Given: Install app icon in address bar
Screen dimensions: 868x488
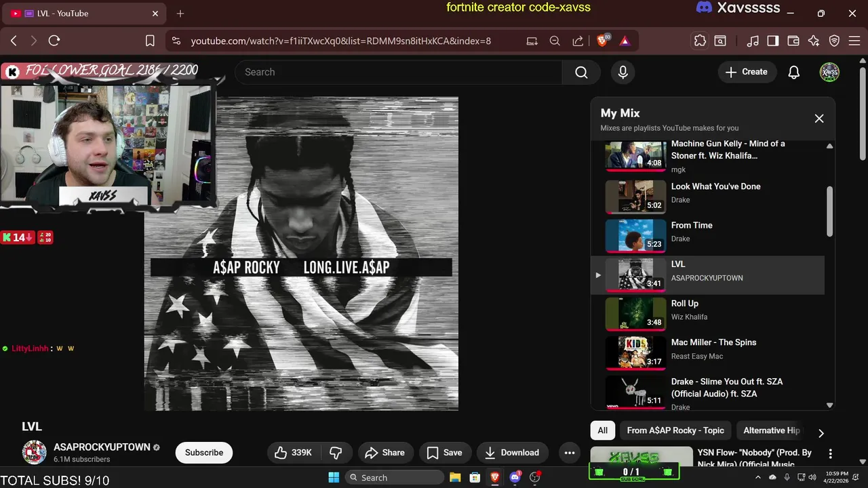Looking at the screenshot, I should (x=532, y=41).
